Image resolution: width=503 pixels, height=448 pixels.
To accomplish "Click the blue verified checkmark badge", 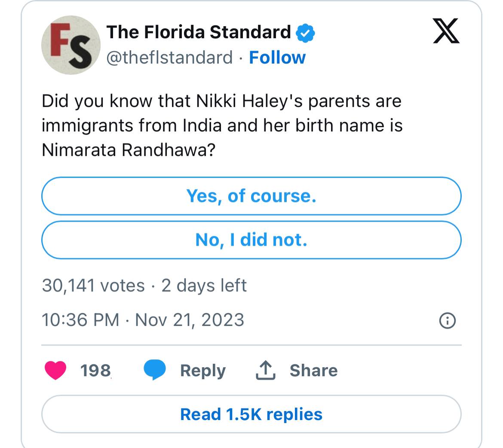I will 306,33.
